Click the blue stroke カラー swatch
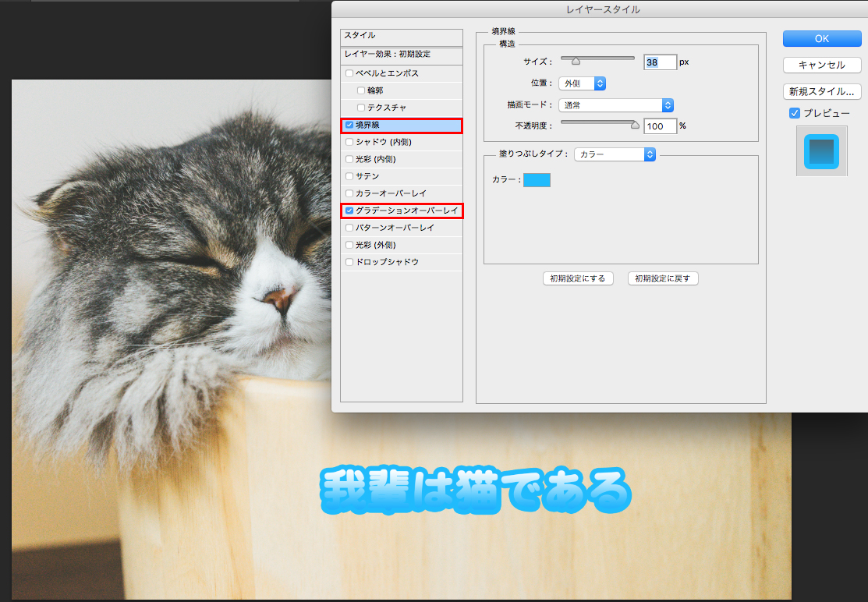This screenshot has width=868, height=602. coord(537,180)
